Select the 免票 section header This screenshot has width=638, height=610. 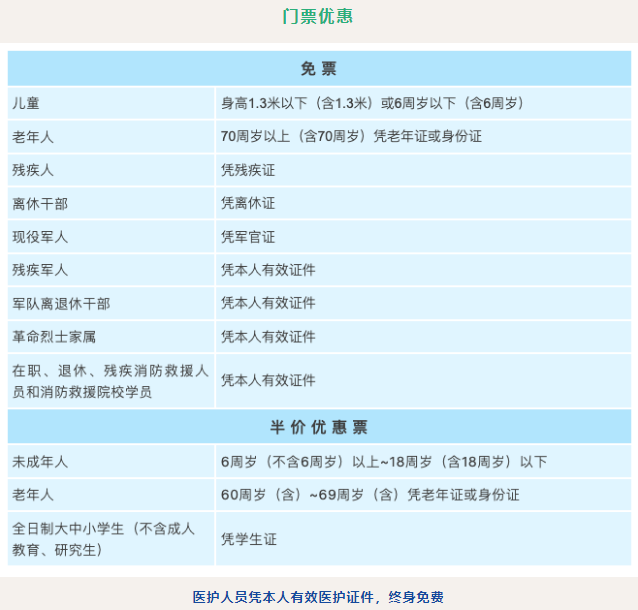pyautogui.click(x=319, y=68)
